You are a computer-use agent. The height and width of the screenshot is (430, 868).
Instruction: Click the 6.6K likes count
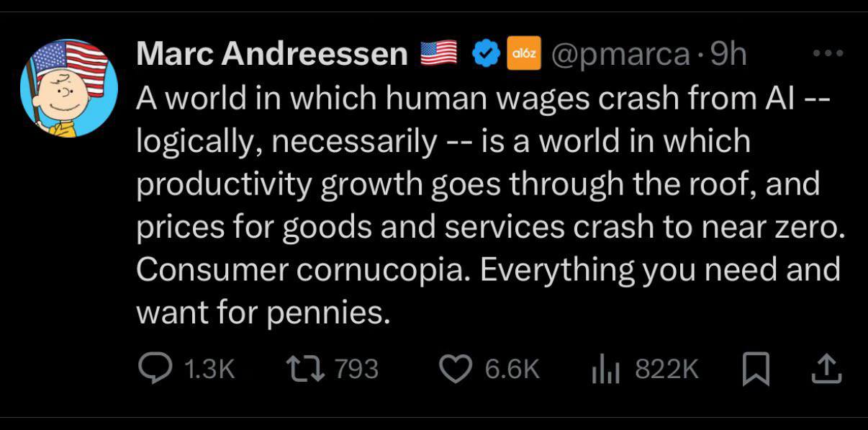512,369
